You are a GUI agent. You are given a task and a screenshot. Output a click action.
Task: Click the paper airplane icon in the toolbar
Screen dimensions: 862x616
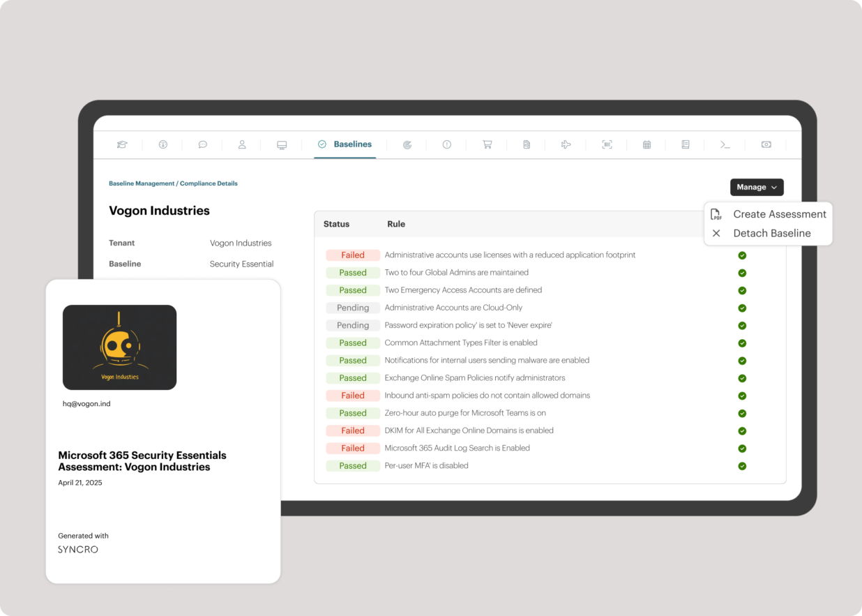click(566, 144)
